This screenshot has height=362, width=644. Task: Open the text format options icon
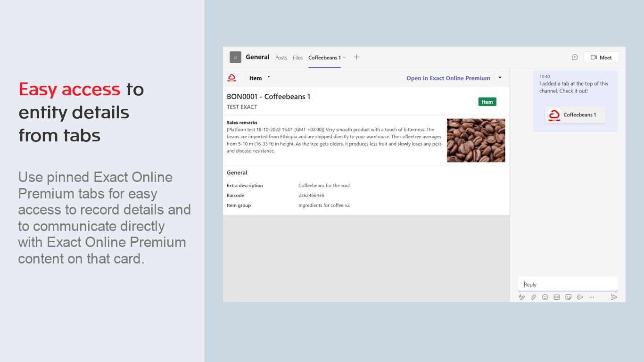click(522, 297)
